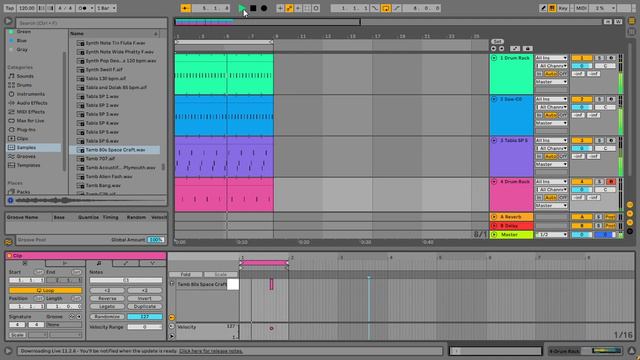
Task: Select the Audio Effects category
Action: pyautogui.click(x=32, y=103)
